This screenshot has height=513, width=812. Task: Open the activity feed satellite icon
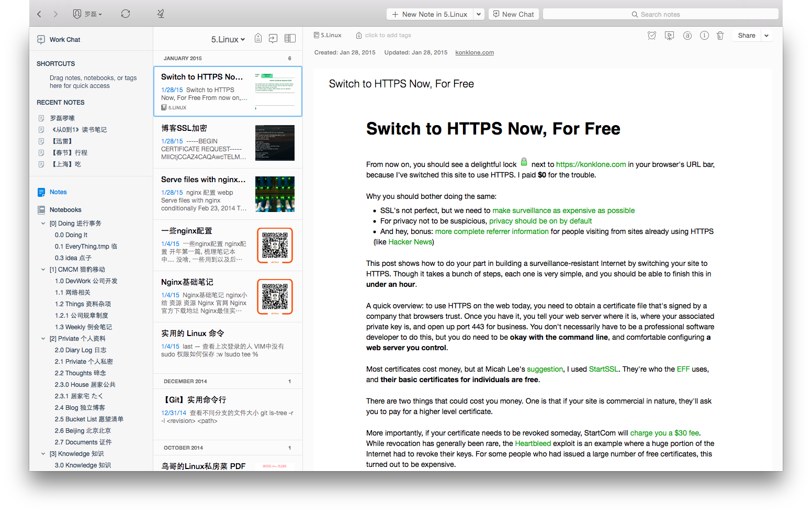[x=161, y=14]
